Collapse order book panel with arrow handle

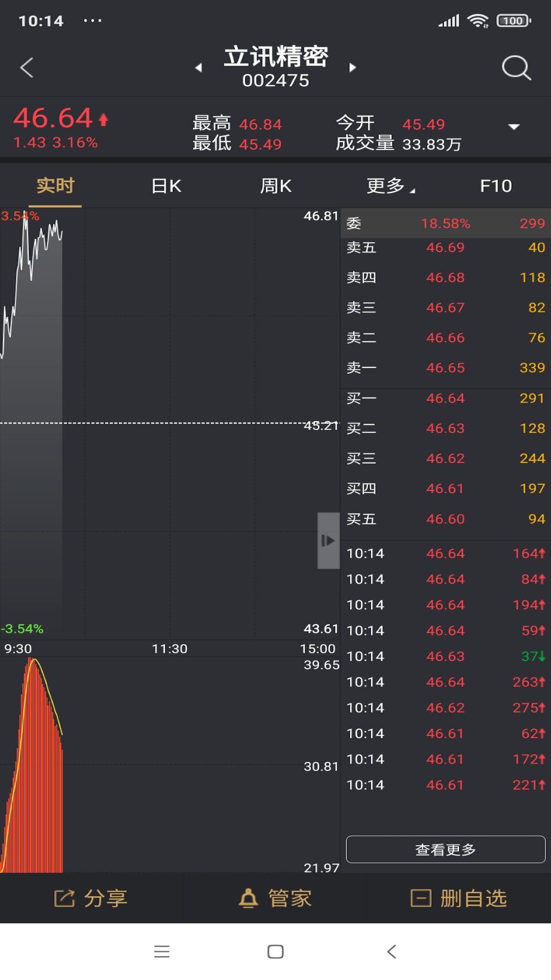[328, 540]
